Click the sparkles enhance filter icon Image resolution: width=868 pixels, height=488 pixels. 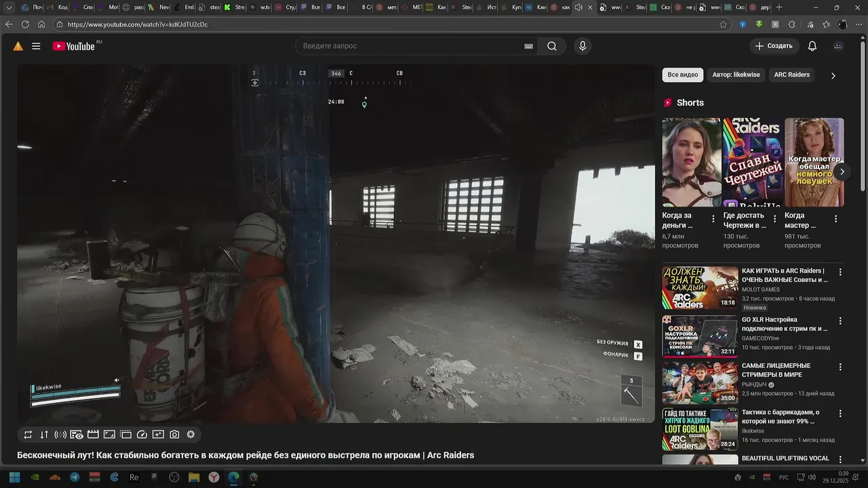[x=158, y=434]
